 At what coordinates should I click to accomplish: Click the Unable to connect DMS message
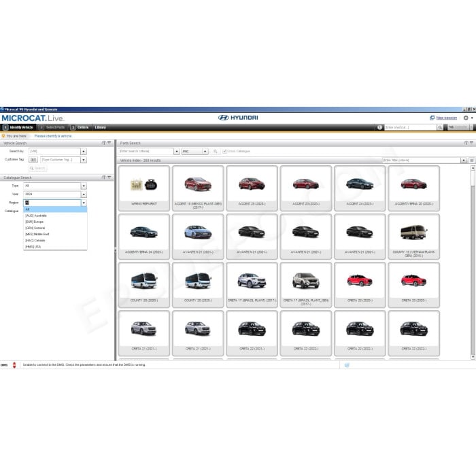84,365
